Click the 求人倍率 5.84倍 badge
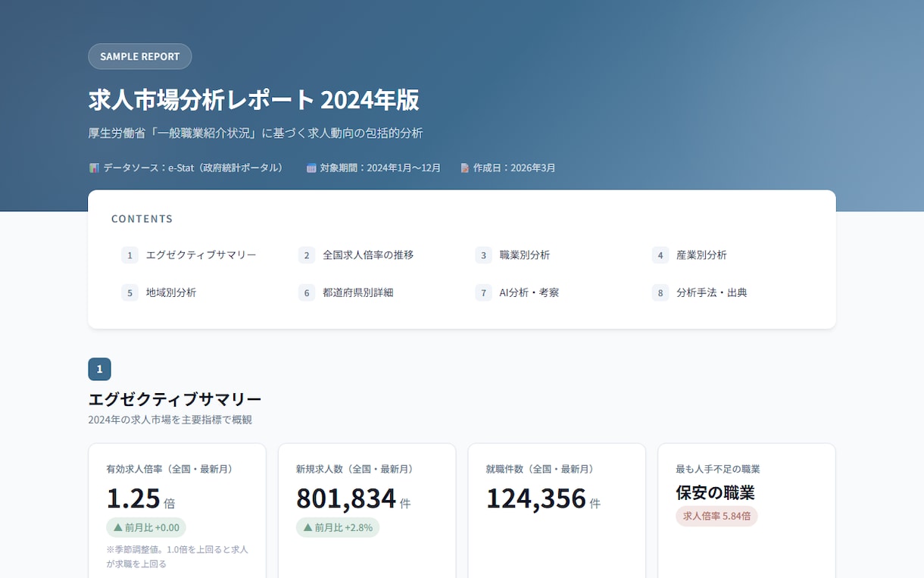924x578 pixels. click(716, 516)
